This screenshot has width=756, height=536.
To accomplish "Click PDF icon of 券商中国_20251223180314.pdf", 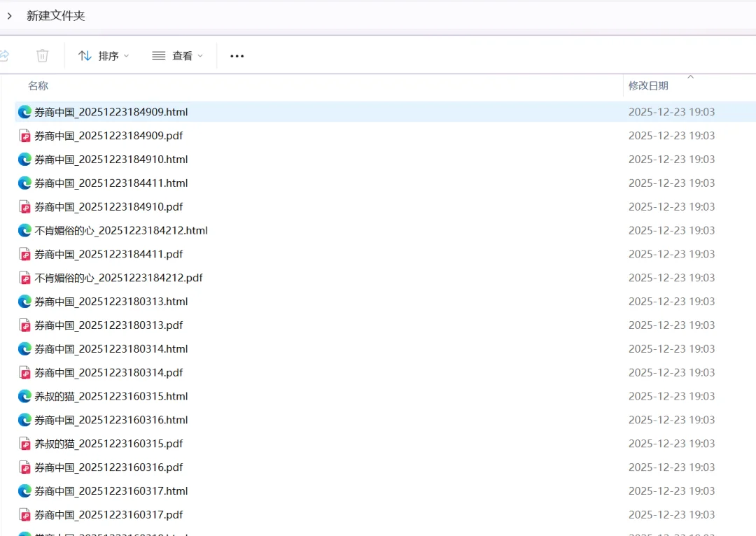I will pos(24,372).
